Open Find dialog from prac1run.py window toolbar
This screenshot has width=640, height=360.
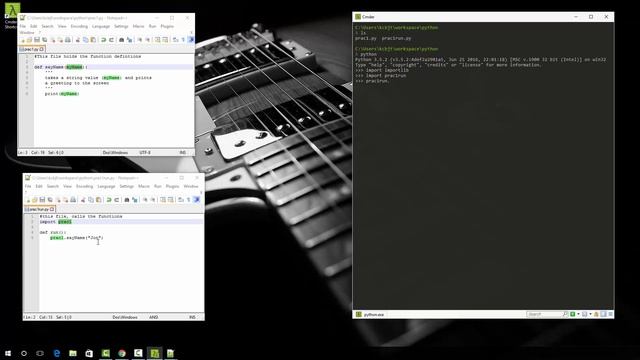(x=127, y=200)
